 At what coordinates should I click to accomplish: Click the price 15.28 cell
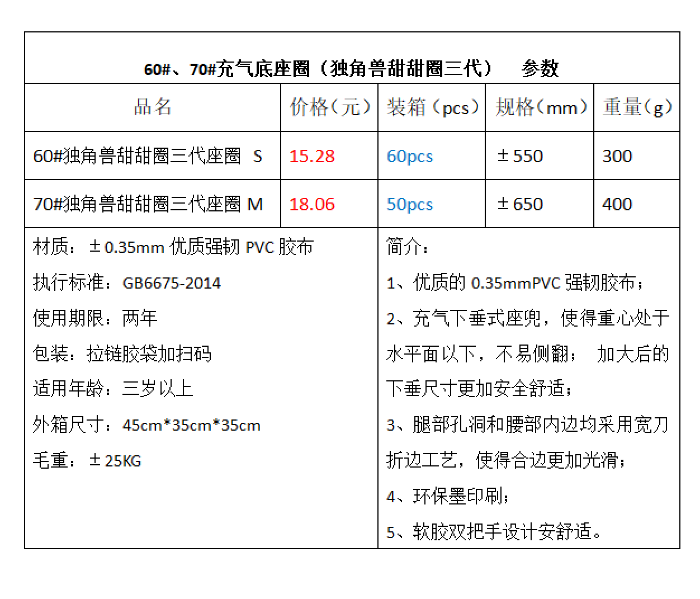(x=311, y=156)
